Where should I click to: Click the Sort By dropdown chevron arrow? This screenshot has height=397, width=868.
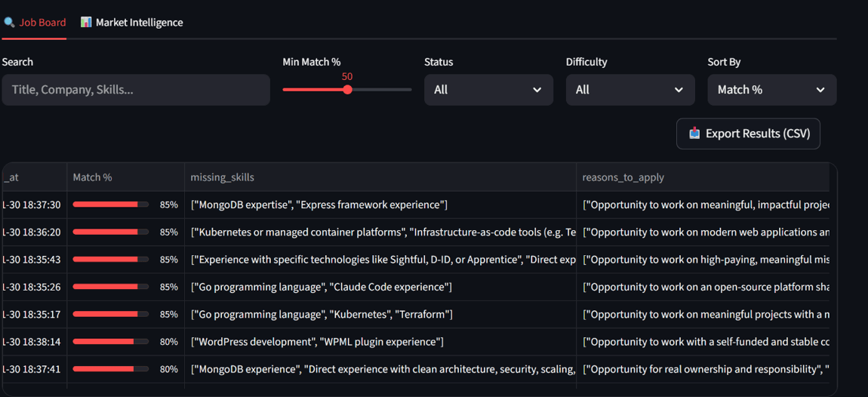[820, 90]
